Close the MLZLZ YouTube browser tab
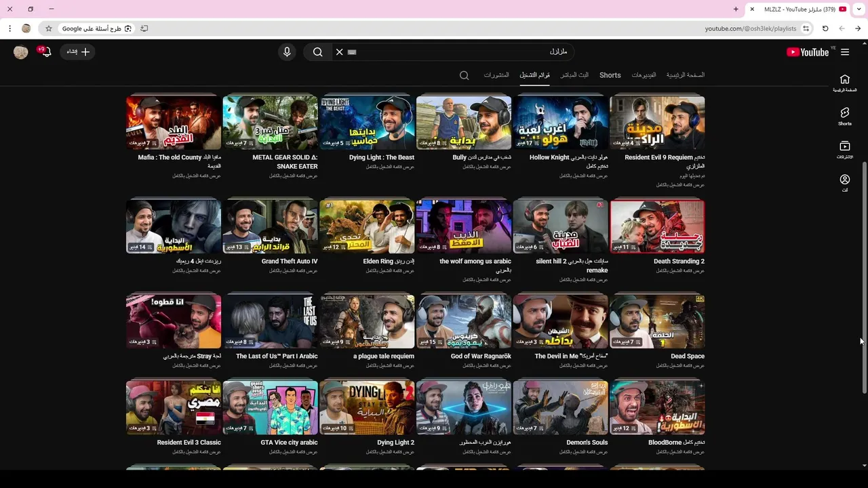Screen dimensions: 868x488 coord(752,9)
